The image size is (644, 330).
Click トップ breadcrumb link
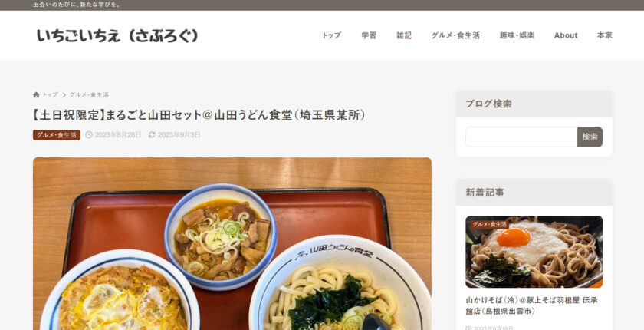coord(50,95)
